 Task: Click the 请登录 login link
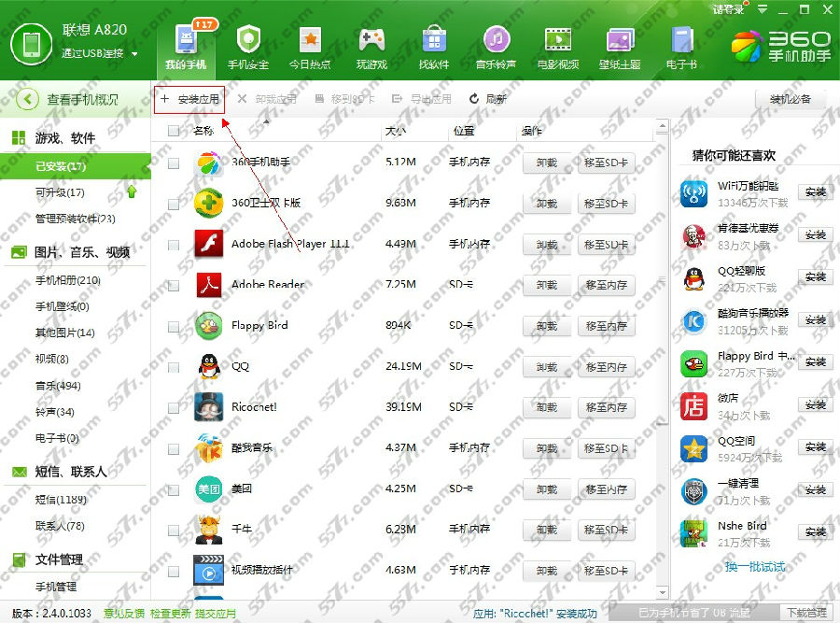pyautogui.click(x=728, y=9)
